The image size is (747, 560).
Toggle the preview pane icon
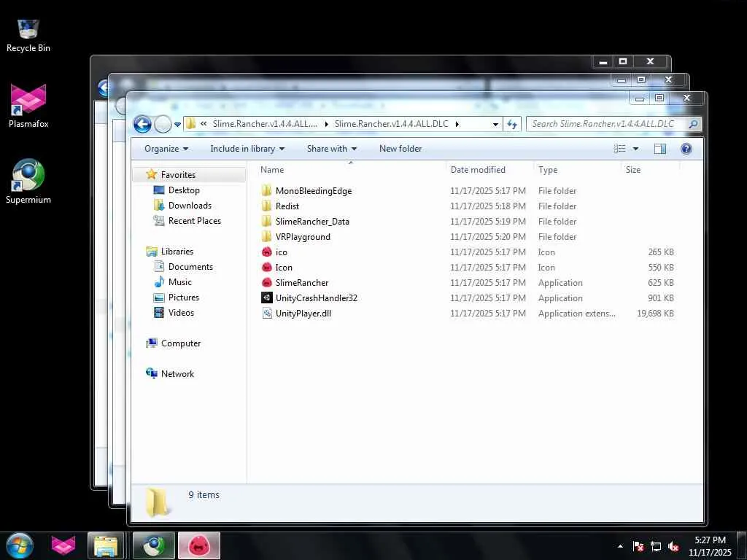pyautogui.click(x=659, y=149)
